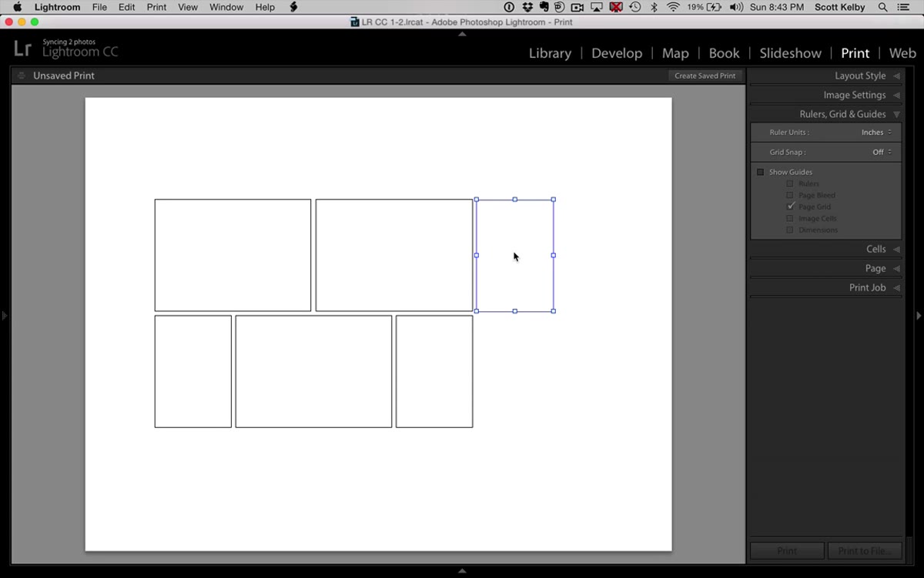Open the Lightroom application menu
Screen dimensions: 924x578
[57, 7]
